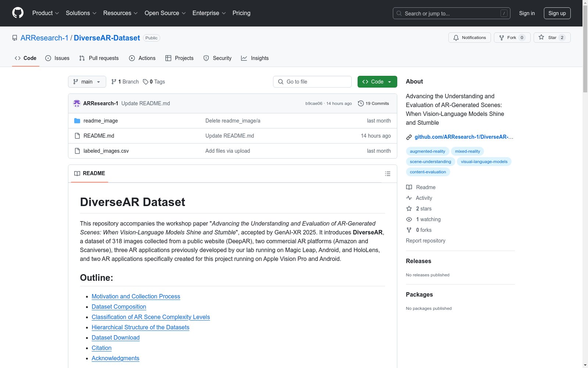Open the Dataset Composition outline link

tap(119, 307)
